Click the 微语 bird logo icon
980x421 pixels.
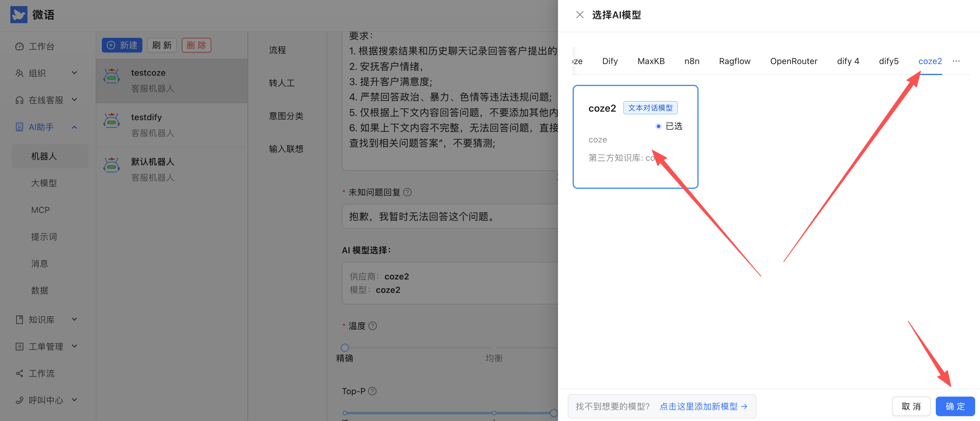pos(19,14)
